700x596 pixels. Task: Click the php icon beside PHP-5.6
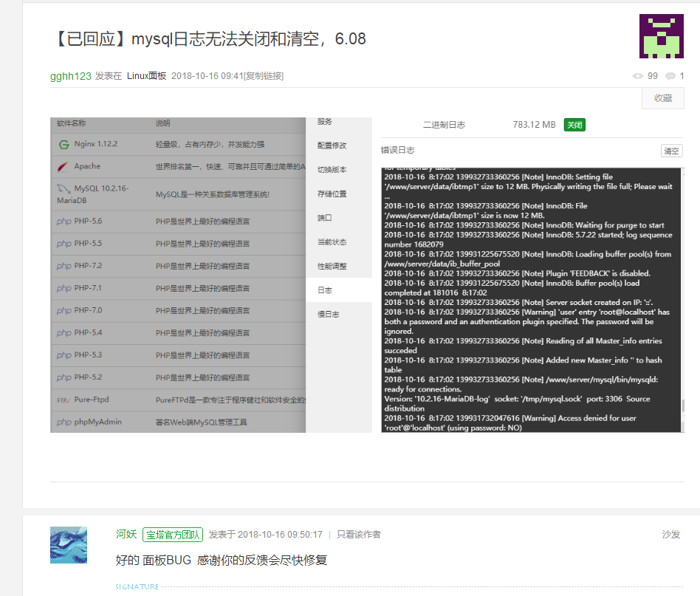click(64, 222)
